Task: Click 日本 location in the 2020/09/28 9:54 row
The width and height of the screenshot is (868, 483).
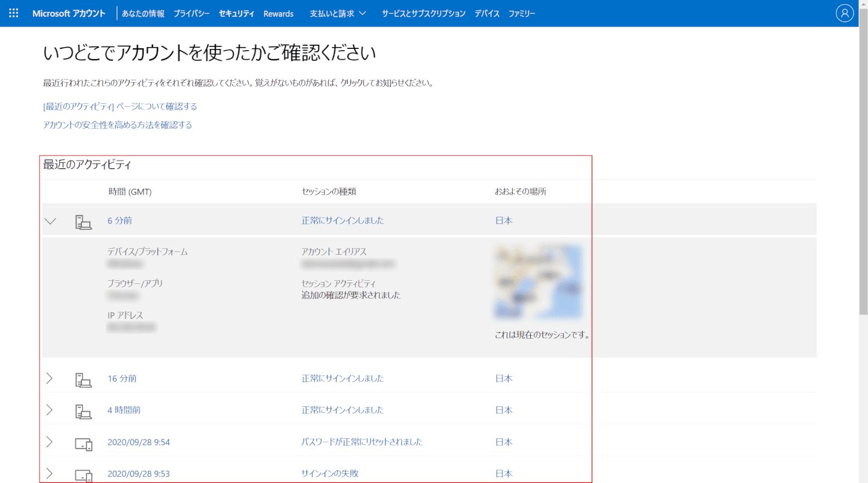Action: [x=504, y=442]
